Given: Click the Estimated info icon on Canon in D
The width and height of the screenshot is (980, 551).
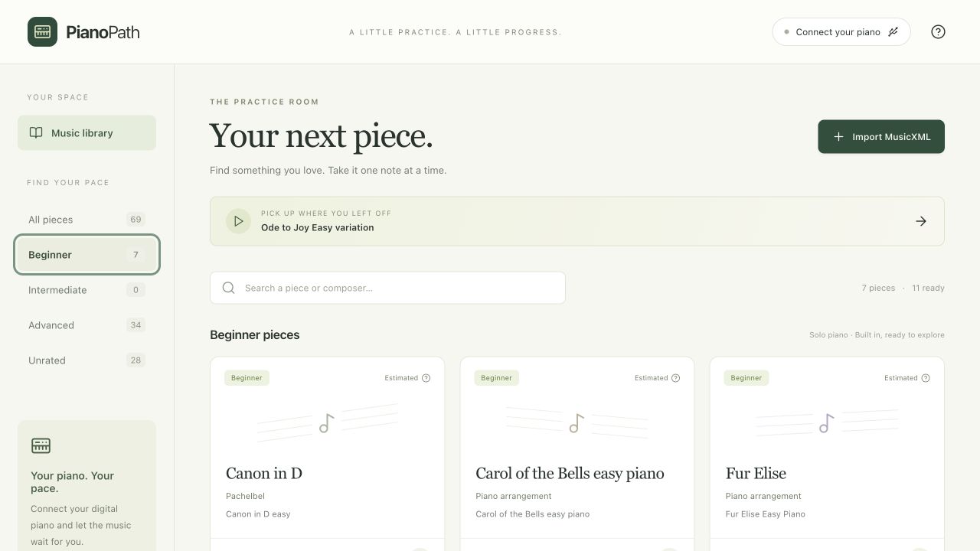Looking at the screenshot, I should [426, 378].
